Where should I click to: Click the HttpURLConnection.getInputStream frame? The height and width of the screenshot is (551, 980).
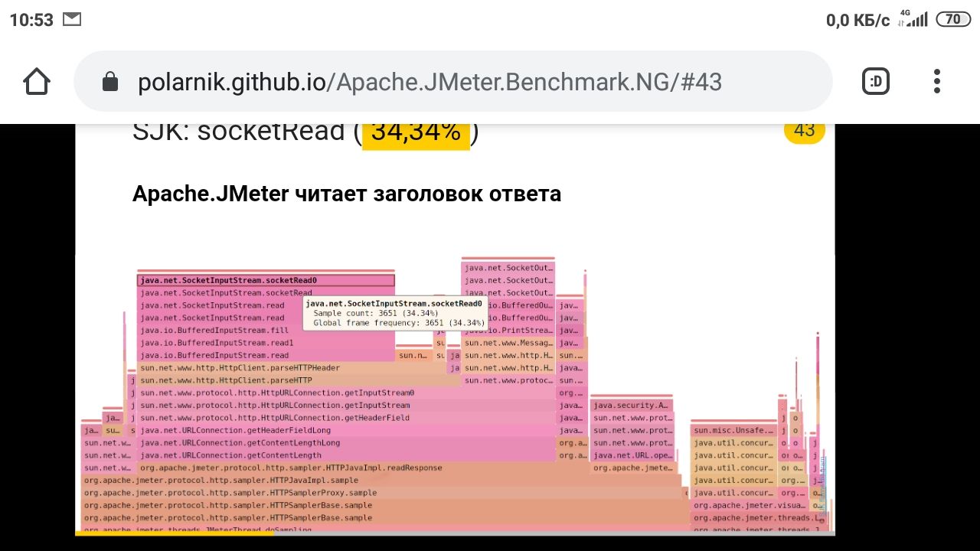coord(346,406)
